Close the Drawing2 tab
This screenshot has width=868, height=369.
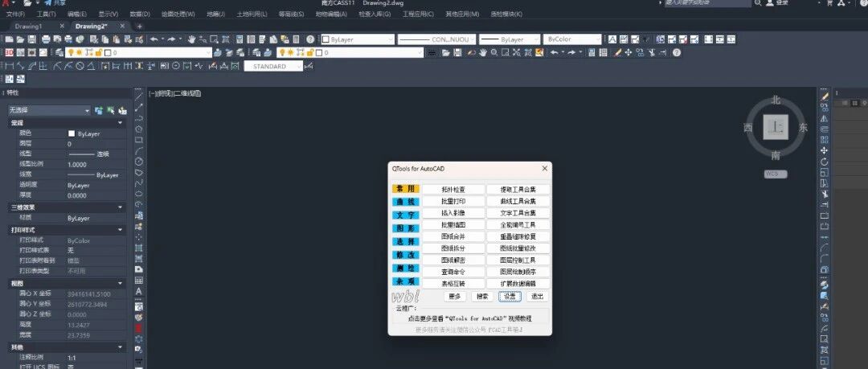[x=122, y=26]
